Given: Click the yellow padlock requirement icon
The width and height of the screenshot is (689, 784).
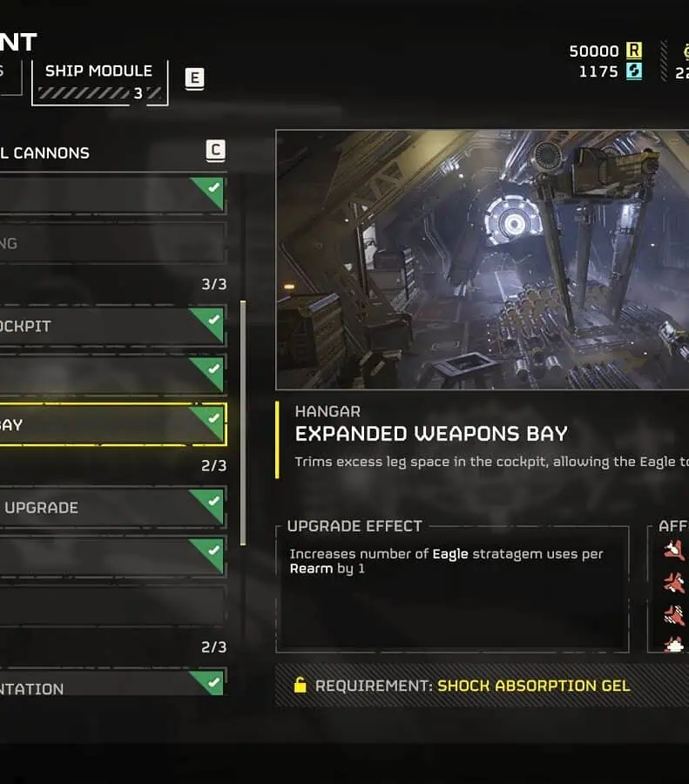Looking at the screenshot, I should click(300, 685).
